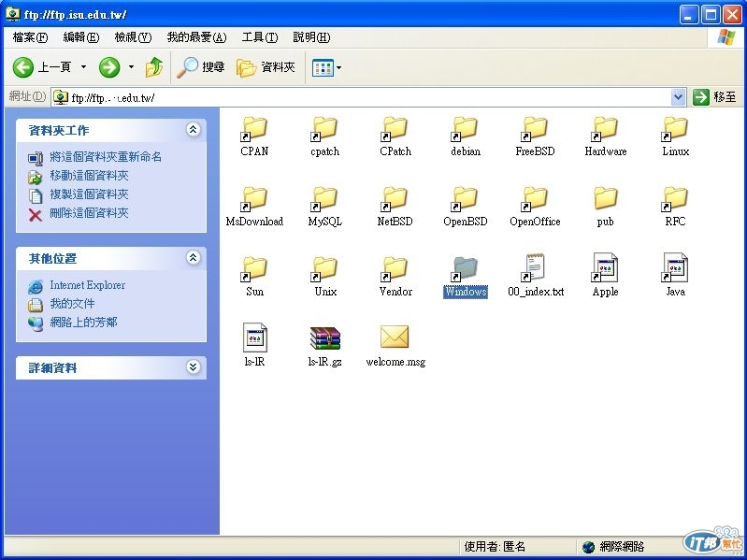Select the OpenOffice folder
The width and height of the screenshot is (747, 560).
pyautogui.click(x=535, y=207)
